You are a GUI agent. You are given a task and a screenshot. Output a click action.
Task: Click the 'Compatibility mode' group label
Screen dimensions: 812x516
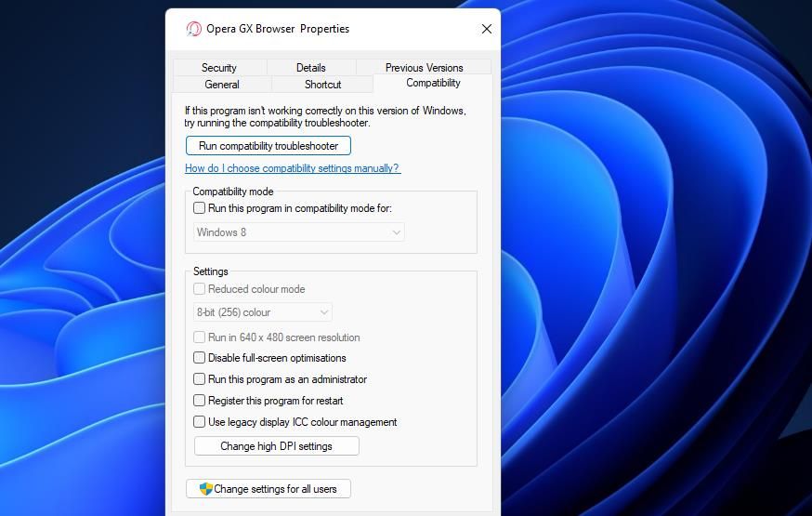233,192
